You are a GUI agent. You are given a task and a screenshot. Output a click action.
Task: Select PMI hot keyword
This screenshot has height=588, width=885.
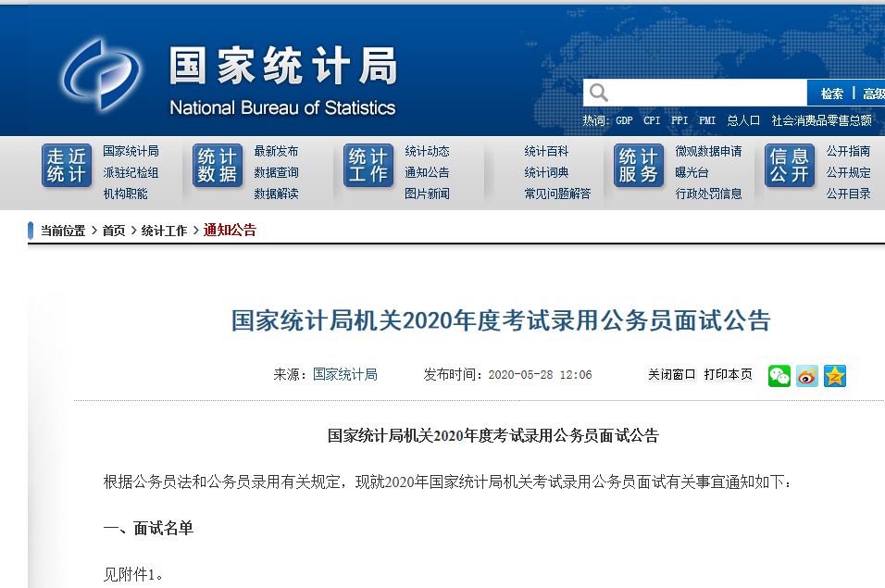pos(707,120)
